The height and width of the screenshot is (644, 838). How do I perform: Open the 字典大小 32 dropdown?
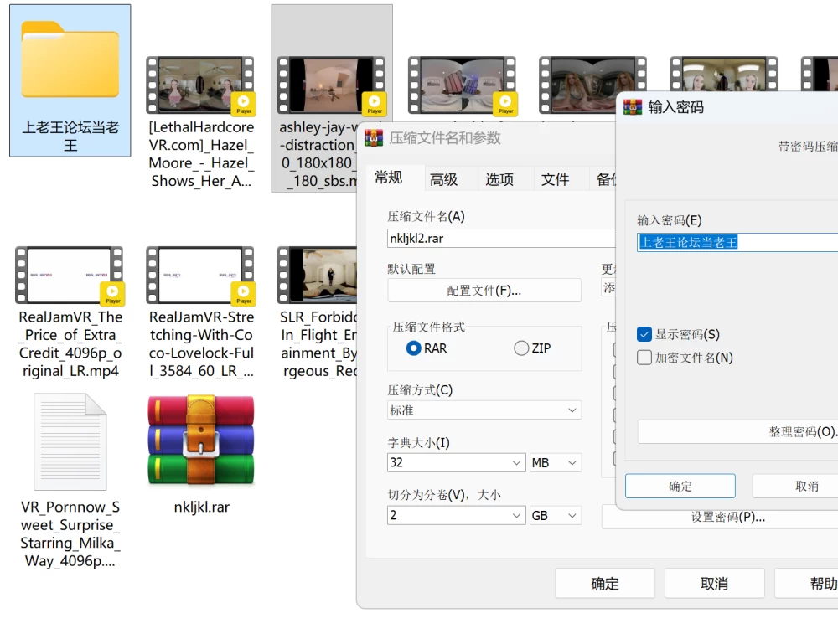pyautogui.click(x=457, y=462)
